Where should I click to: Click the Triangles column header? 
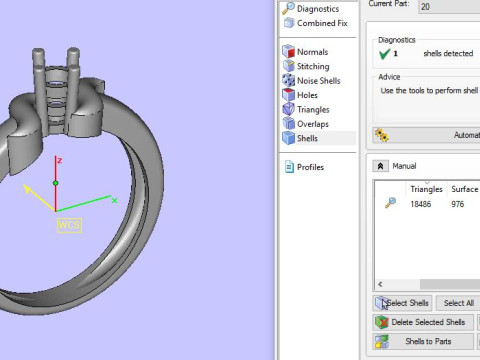coord(426,189)
